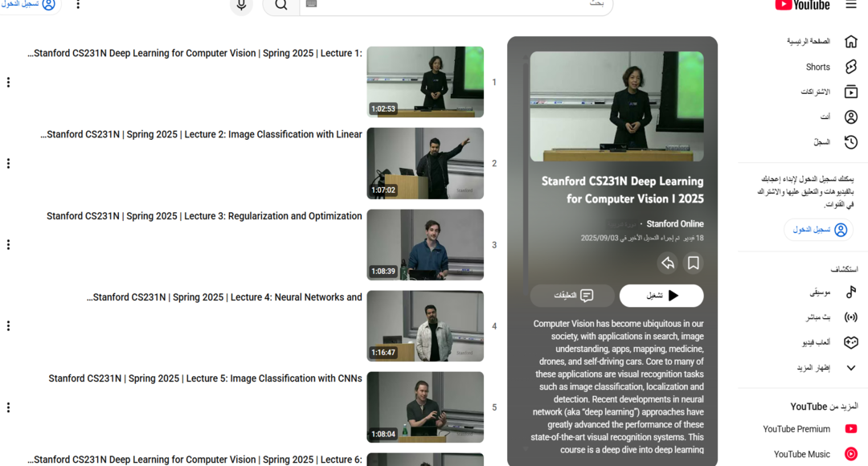Save playlist with the bookmark icon
868x466 pixels.
693,263
